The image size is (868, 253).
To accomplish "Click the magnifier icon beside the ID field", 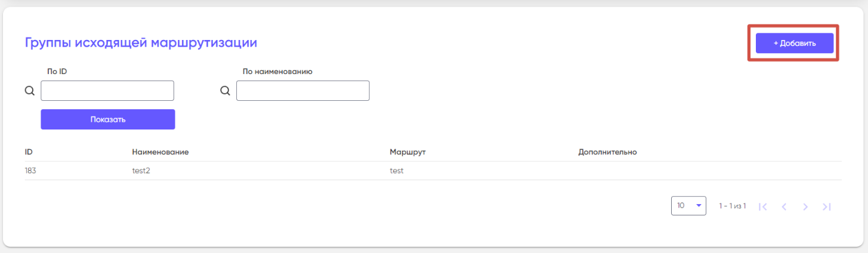I will click(30, 91).
